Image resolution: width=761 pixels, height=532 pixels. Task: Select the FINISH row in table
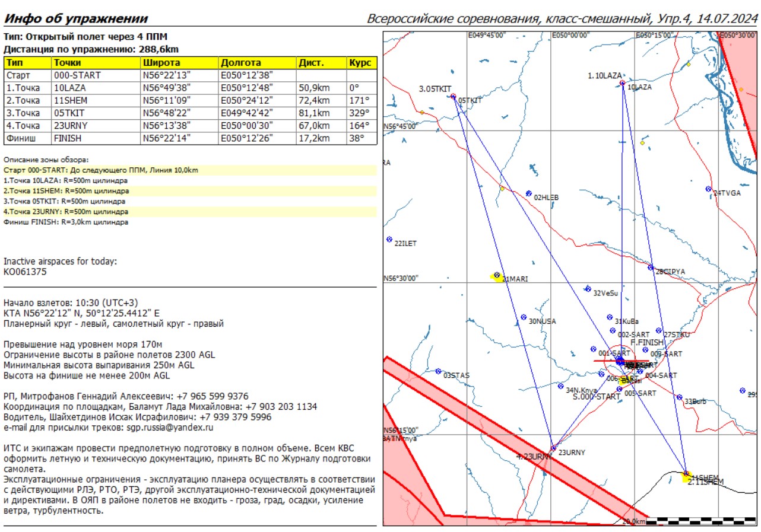(x=190, y=138)
